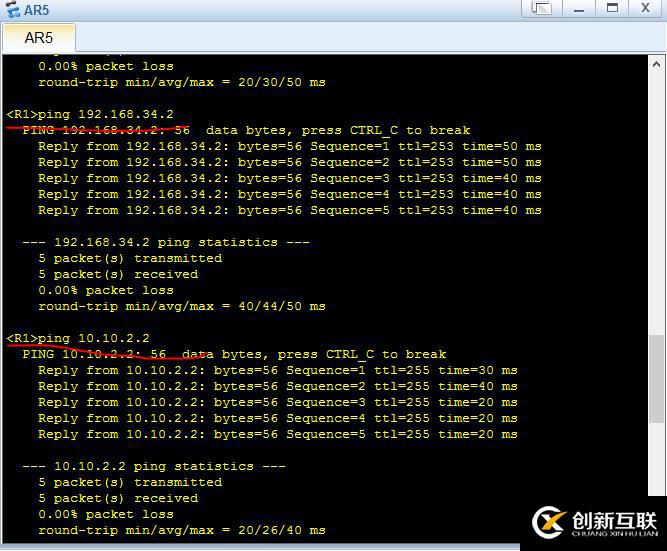This screenshot has height=551, width=667.
Task: Click 'PING 192.168.34.2: 56 data bytes' line
Action: tap(246, 131)
